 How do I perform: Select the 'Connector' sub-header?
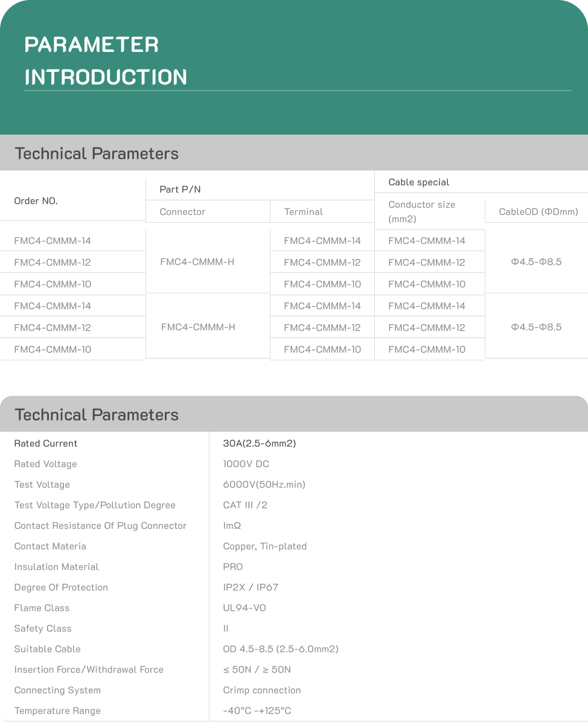(x=182, y=212)
